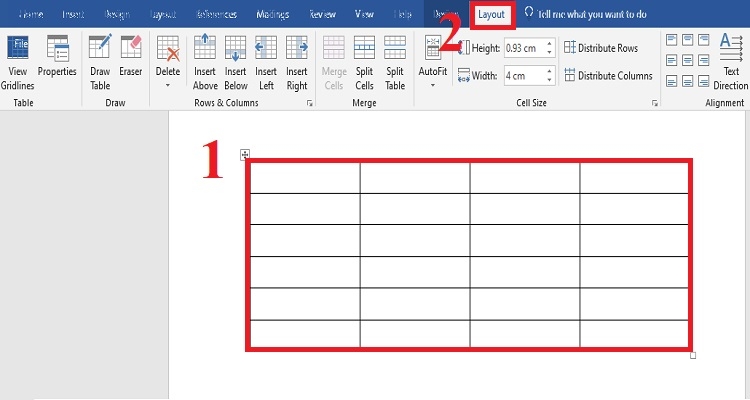Decrease column Width with the down arrow
This screenshot has height=400, width=750.
point(550,80)
